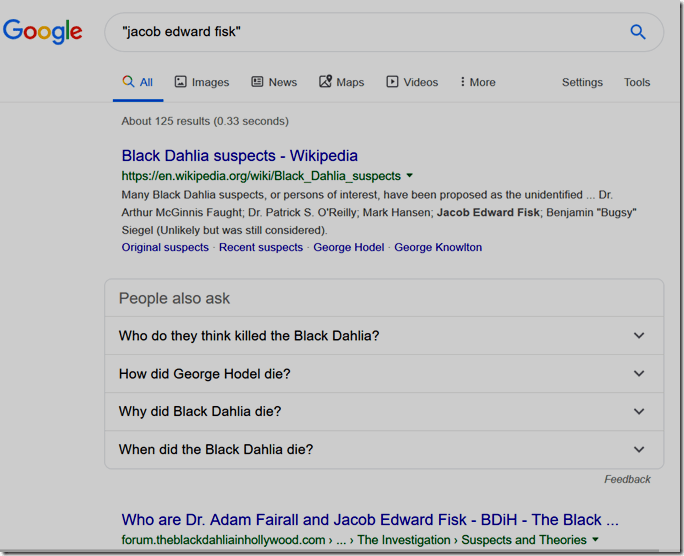This screenshot has height=556, width=684.
Task: Expand 'Why did Black Dahlia die?' question
Action: click(384, 412)
